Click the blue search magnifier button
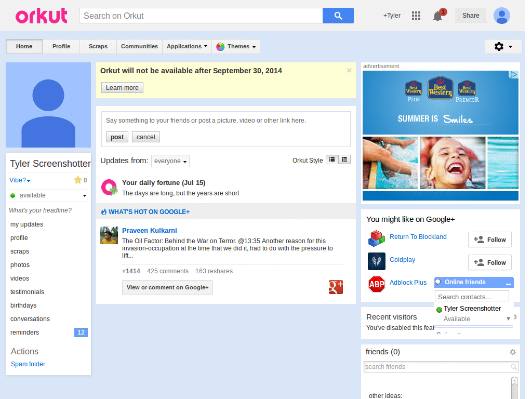The image size is (532, 399). tap(338, 16)
